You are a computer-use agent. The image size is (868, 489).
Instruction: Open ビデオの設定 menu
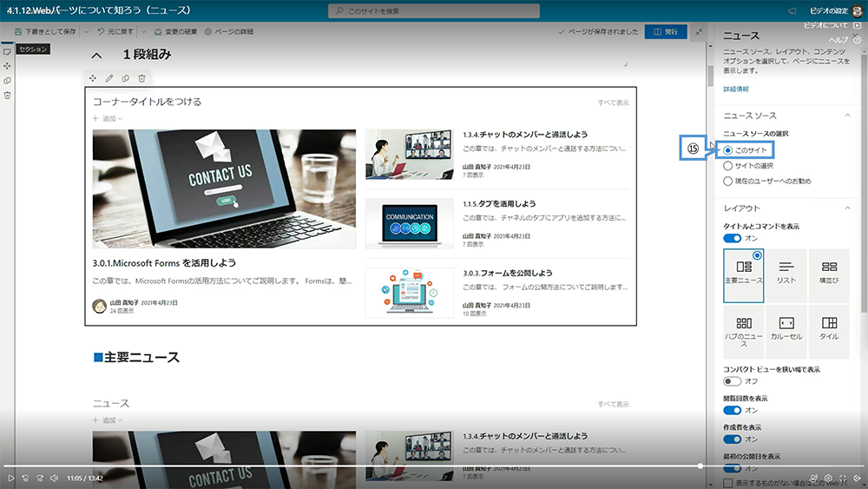tap(829, 11)
